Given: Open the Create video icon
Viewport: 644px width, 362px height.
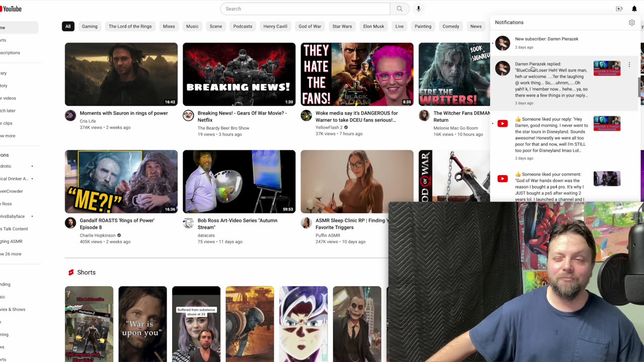Looking at the screenshot, I should [619, 9].
